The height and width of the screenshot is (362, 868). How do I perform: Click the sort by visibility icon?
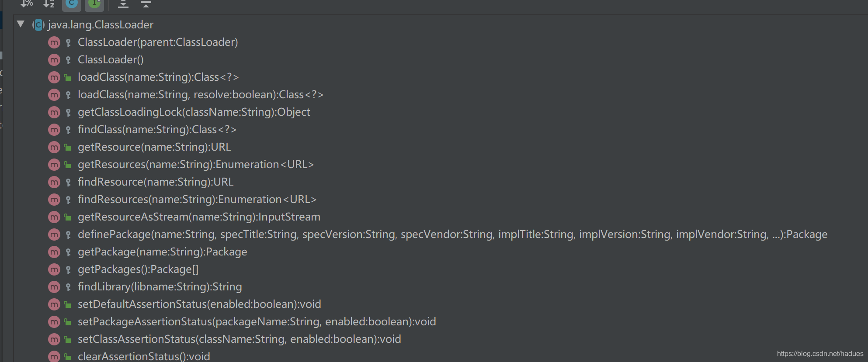27,3
